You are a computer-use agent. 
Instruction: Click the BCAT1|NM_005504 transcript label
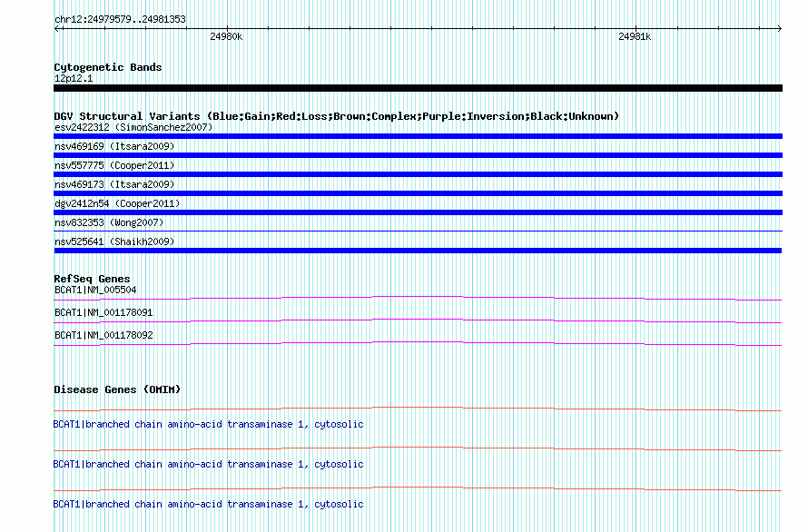coord(95,290)
